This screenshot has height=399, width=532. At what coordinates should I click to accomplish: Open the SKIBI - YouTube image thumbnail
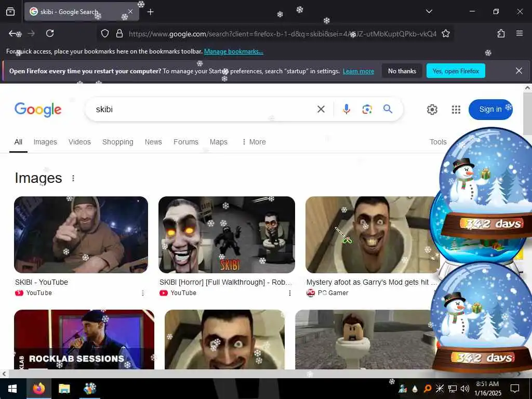coord(81,235)
